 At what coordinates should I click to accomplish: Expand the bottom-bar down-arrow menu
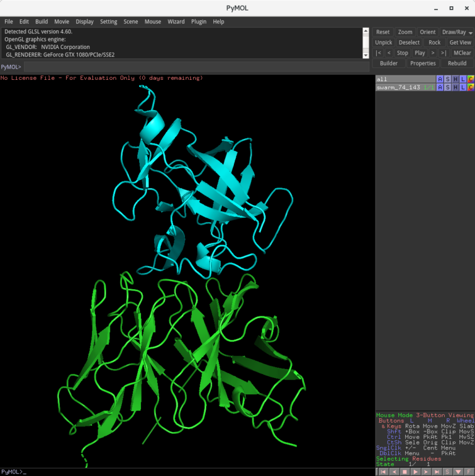[458, 472]
